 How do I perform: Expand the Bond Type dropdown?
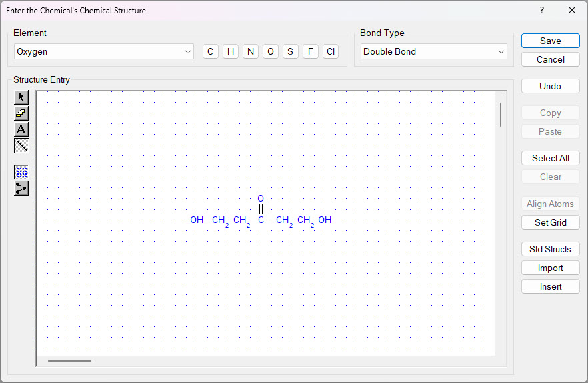(x=433, y=51)
